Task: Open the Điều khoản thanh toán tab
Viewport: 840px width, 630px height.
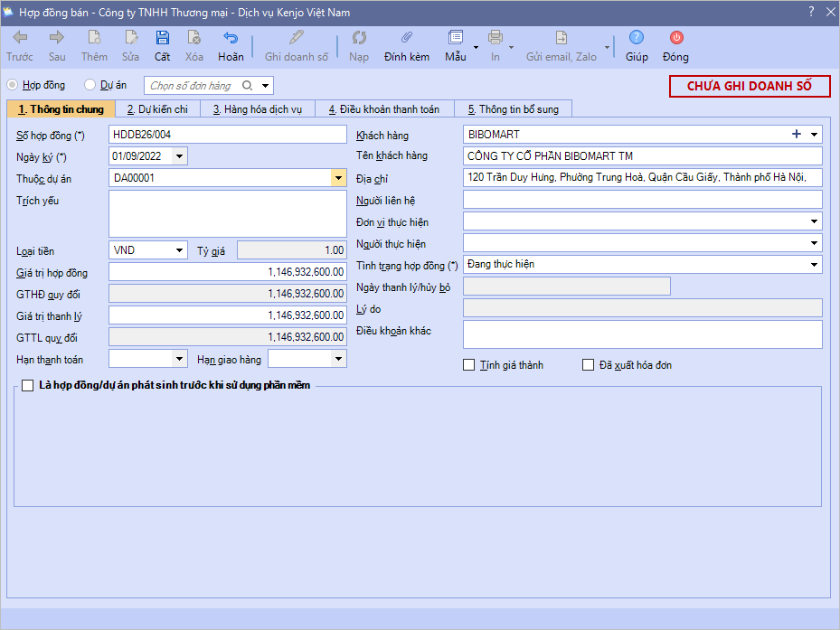Action: coord(383,109)
